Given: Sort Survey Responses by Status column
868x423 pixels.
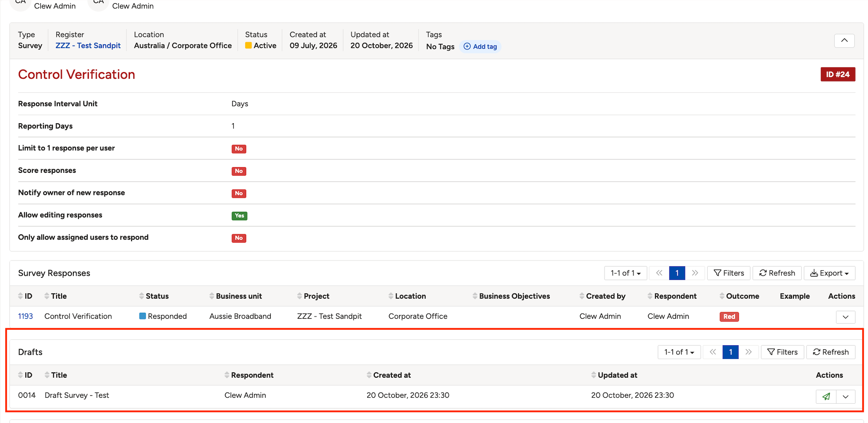Looking at the screenshot, I should (x=154, y=296).
